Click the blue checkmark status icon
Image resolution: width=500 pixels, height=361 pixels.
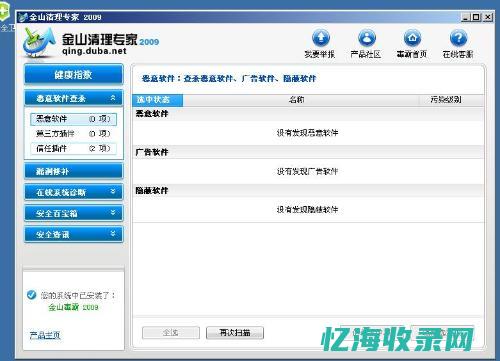31,295
